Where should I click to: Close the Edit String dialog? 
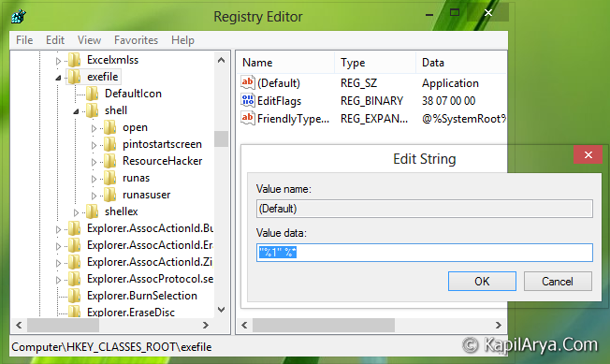tap(588, 154)
